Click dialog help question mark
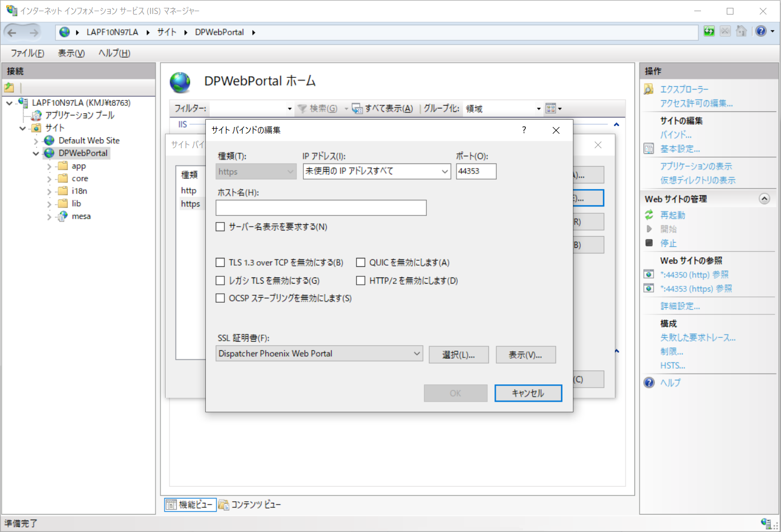 coord(524,130)
